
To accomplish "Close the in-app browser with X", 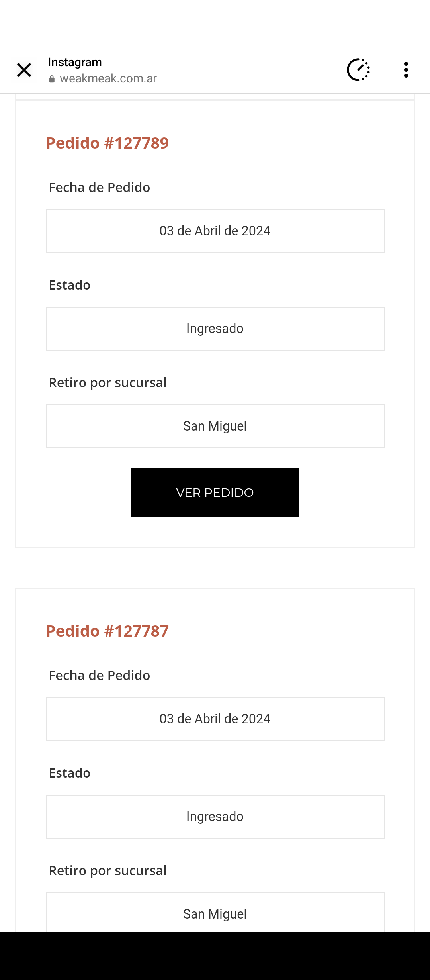I will click(x=24, y=70).
